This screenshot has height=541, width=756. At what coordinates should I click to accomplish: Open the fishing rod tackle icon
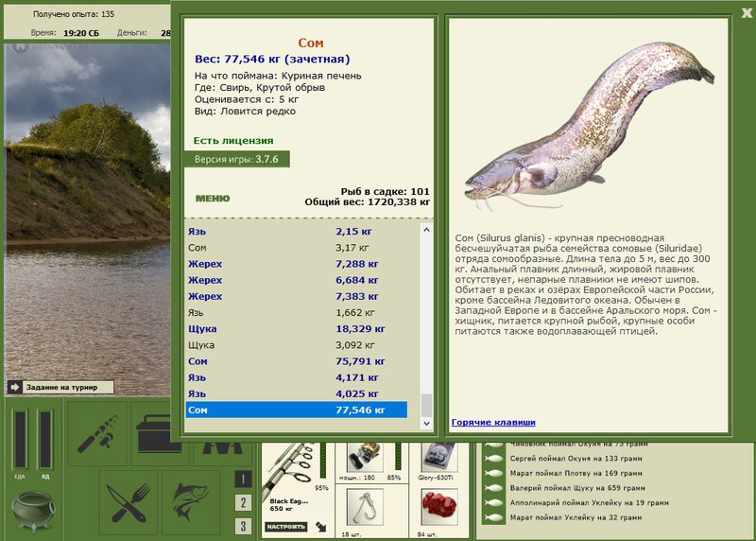(x=97, y=432)
